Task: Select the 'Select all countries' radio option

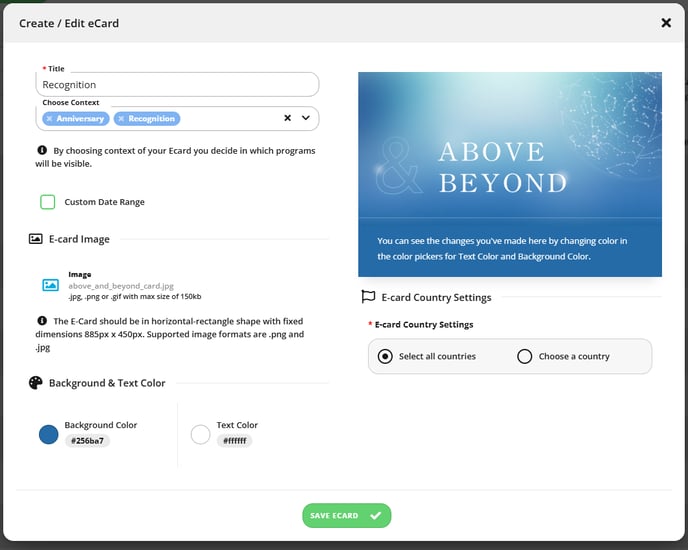Action: [x=385, y=356]
